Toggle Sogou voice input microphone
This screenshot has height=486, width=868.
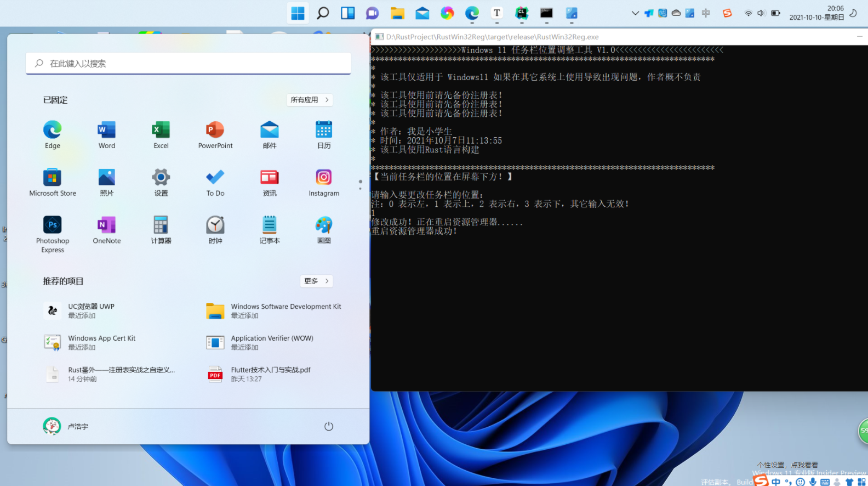[x=813, y=482]
